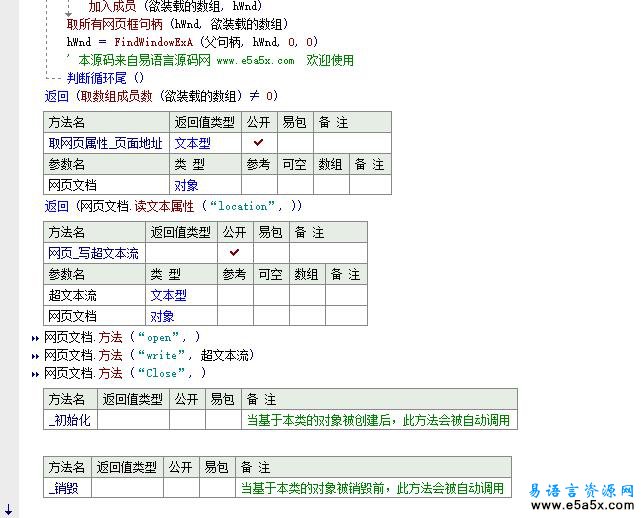This screenshot has width=643, height=518.
Task: Click the 返回值类型 cell of _初始化
Action: [133, 420]
